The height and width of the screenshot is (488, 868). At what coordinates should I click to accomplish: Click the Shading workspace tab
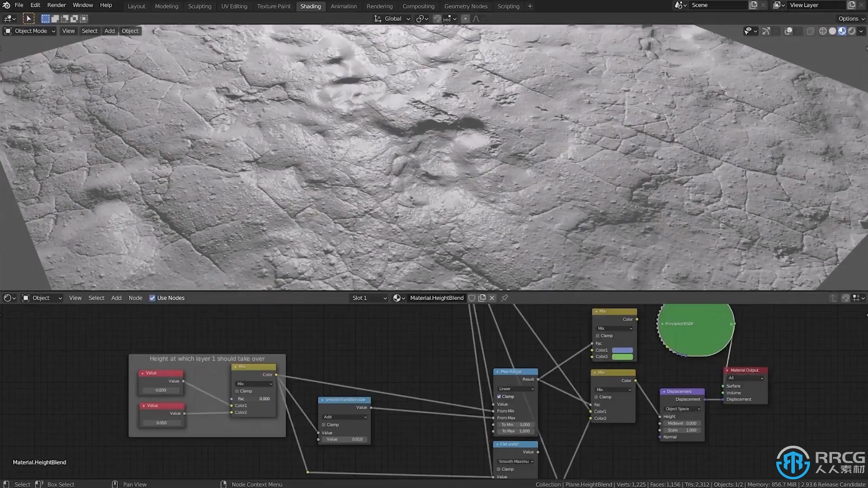tap(311, 6)
